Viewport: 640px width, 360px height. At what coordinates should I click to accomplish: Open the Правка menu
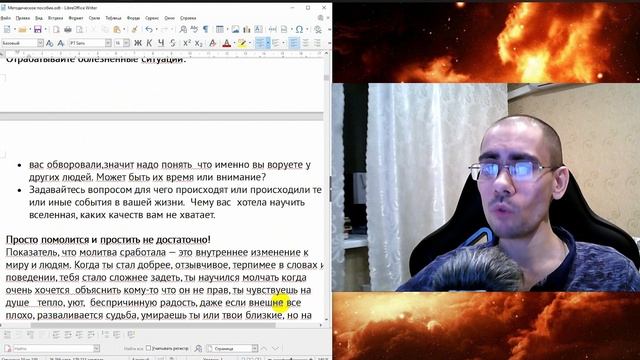23,18
